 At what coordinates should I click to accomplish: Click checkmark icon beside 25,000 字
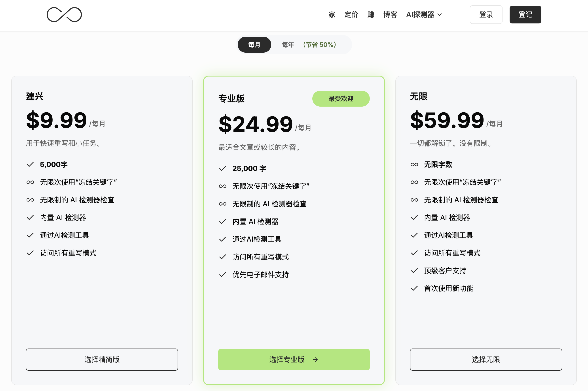[x=222, y=169]
